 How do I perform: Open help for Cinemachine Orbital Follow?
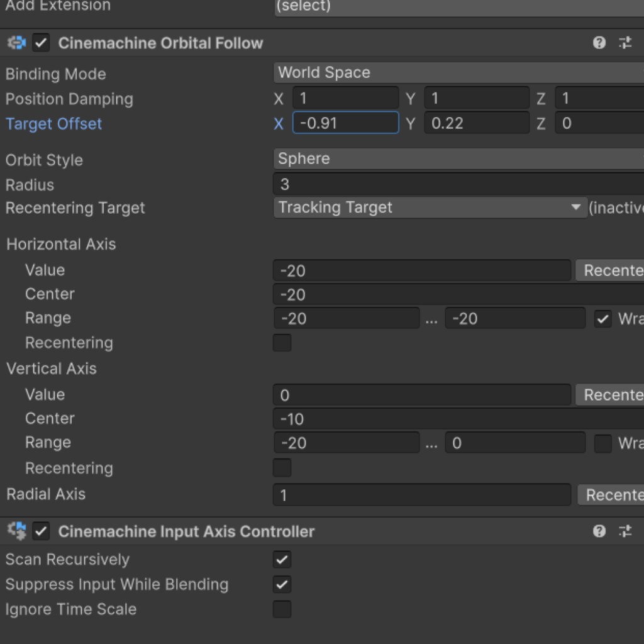[599, 43]
